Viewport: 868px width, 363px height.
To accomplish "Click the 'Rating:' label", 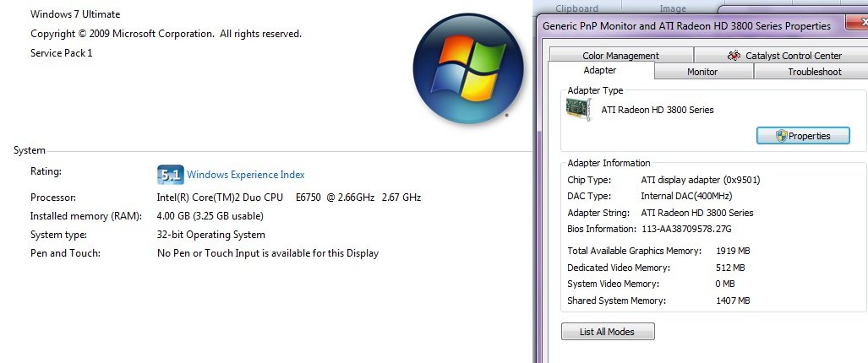I will coord(46,171).
